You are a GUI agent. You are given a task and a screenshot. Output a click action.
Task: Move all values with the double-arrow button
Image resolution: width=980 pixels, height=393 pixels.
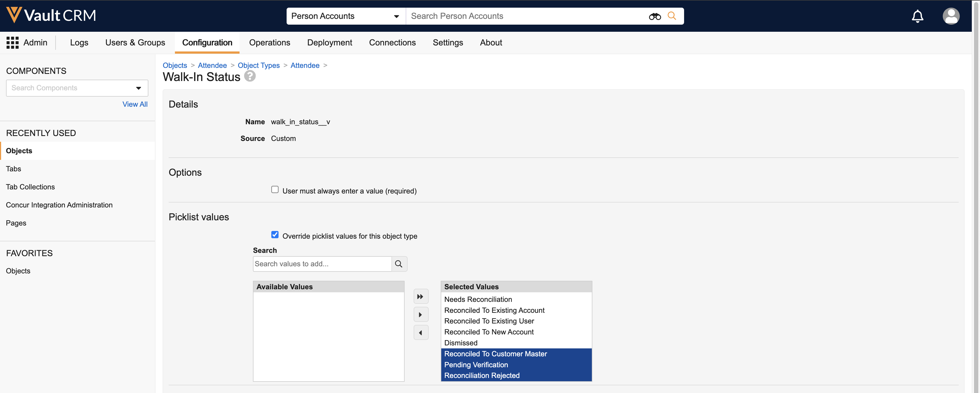420,297
